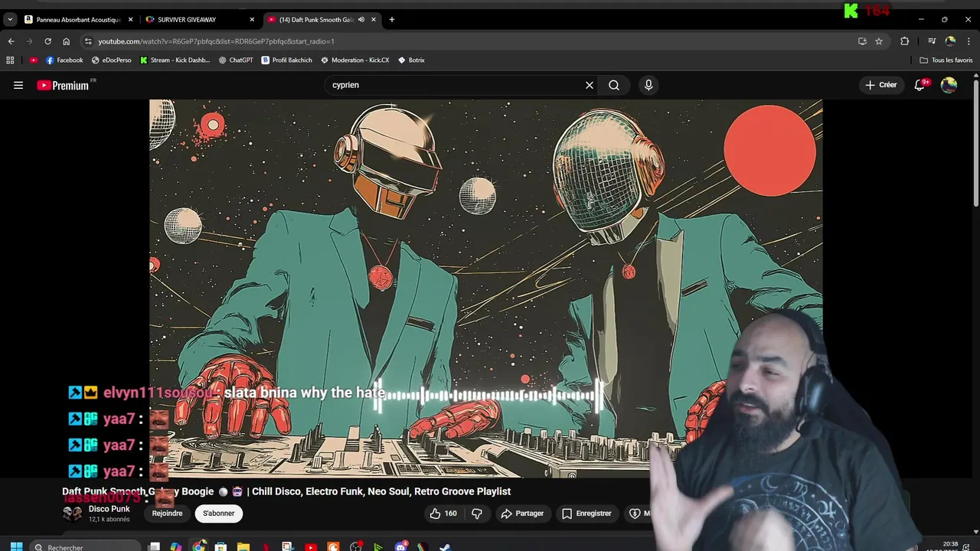Click the S'abonner subscribe button
The image size is (980, 551).
pos(218,514)
